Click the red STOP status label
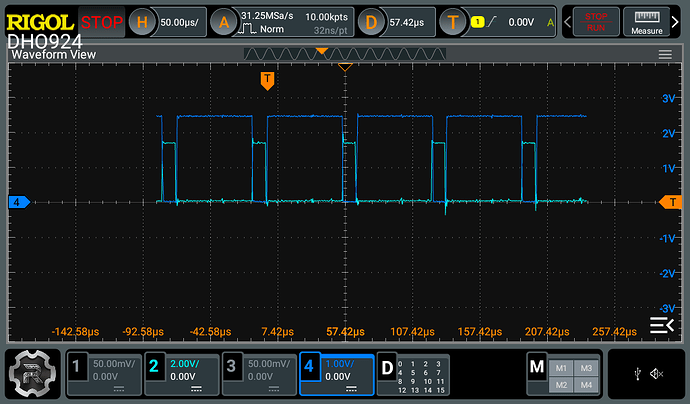Screen dimensions: 690x404 (x=102, y=21)
